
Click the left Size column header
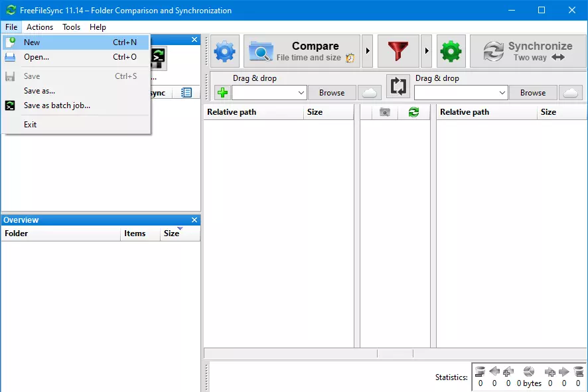click(x=328, y=112)
